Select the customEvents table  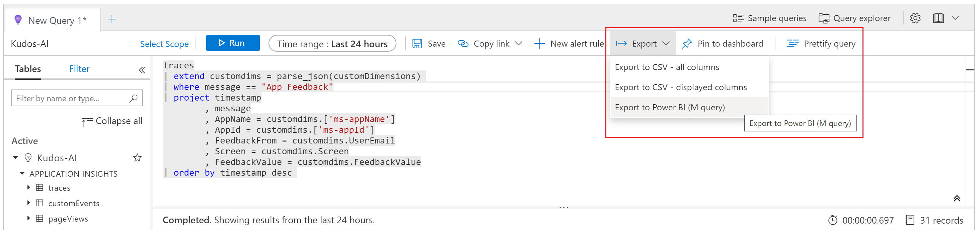point(73,203)
